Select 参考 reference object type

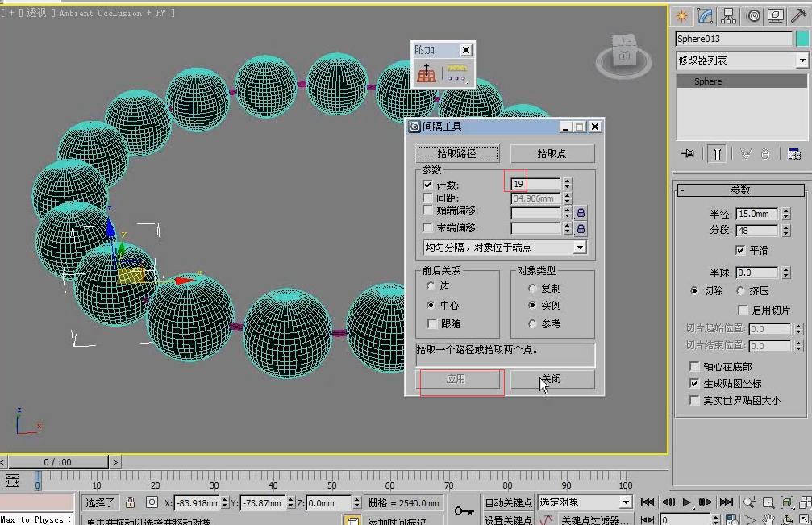pyautogui.click(x=532, y=323)
